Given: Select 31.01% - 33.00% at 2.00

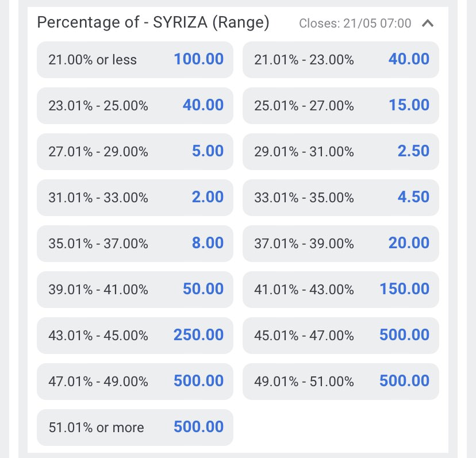Looking at the screenshot, I should click(135, 197).
